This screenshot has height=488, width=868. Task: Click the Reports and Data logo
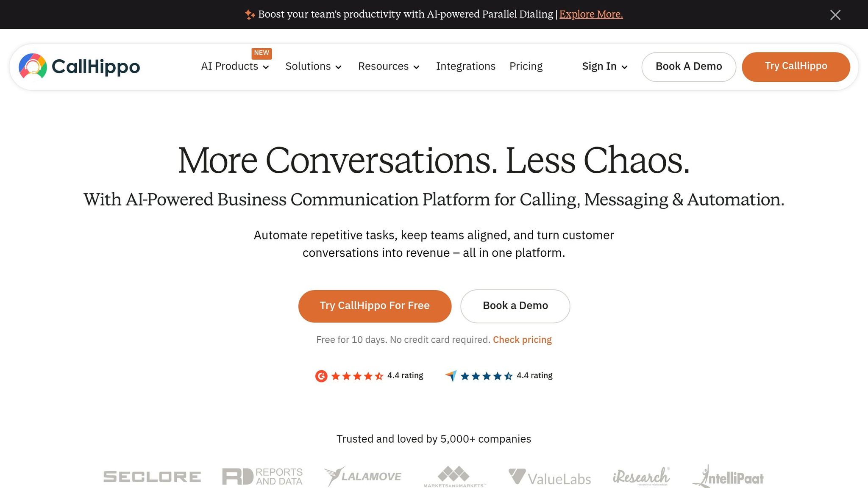tap(262, 477)
